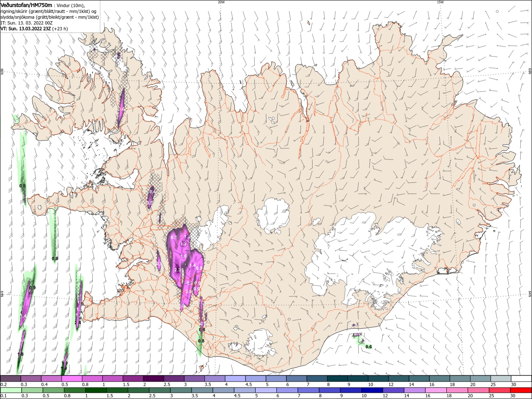Select the top-row 0.5 bright pink swatch
Image resolution: width=532 pixels, height=399 pixels.
coord(71,379)
